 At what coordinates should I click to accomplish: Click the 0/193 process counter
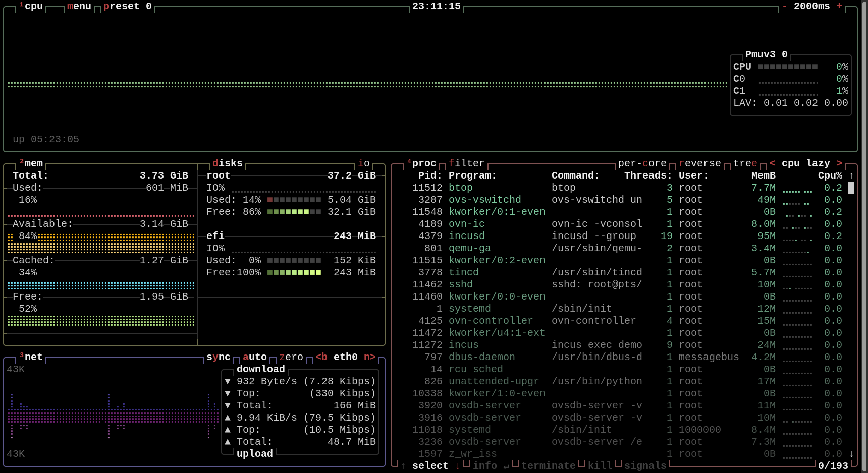click(x=833, y=466)
